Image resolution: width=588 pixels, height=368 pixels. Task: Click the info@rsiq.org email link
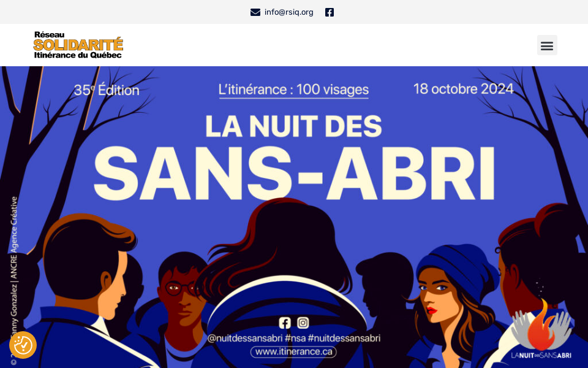(x=288, y=12)
